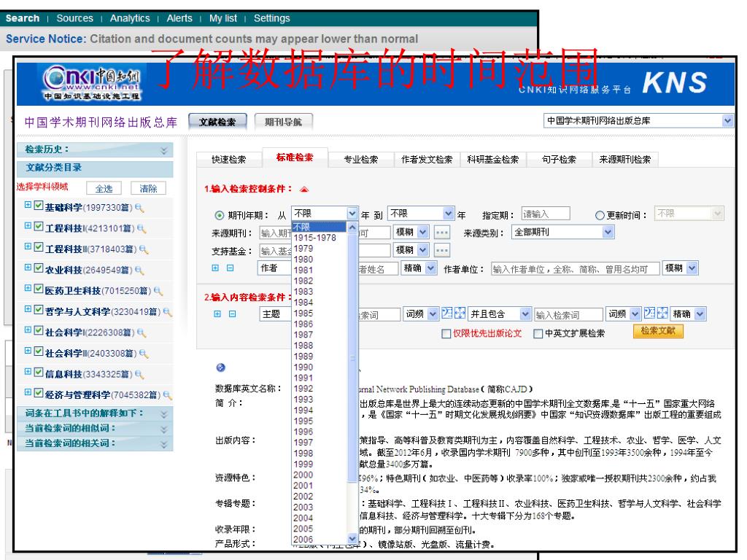Expand the 经济与管理科学 tree node
The height and width of the screenshot is (560, 747).
click(x=28, y=392)
